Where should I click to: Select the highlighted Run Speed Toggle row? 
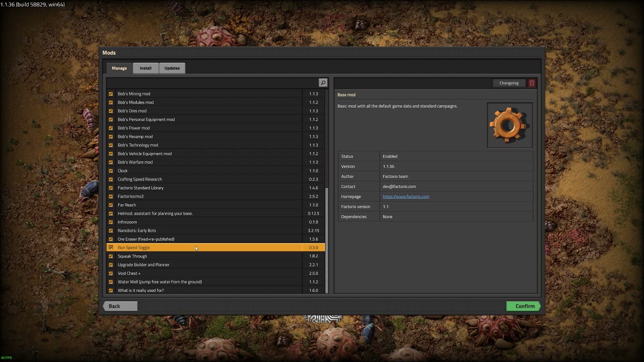(216, 248)
